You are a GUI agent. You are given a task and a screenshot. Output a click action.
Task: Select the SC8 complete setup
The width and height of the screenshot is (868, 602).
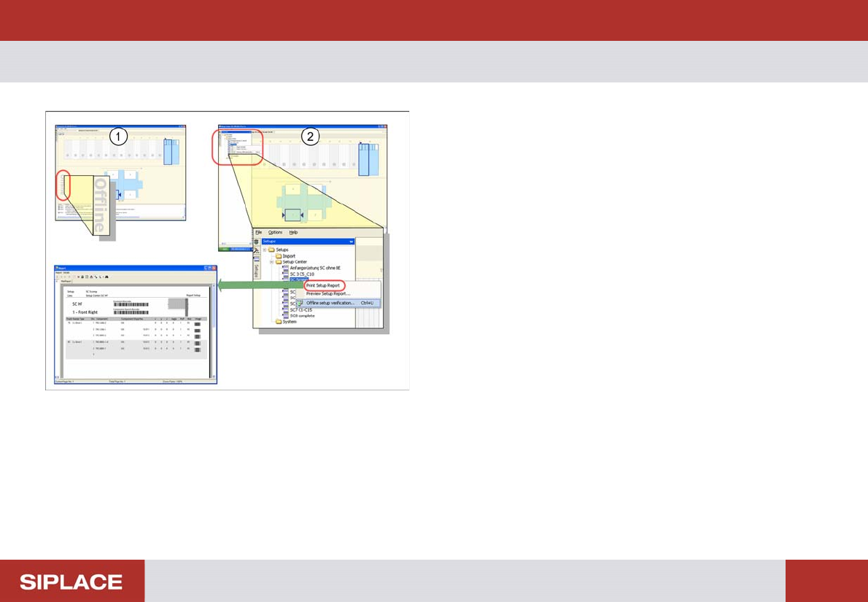[302, 316]
